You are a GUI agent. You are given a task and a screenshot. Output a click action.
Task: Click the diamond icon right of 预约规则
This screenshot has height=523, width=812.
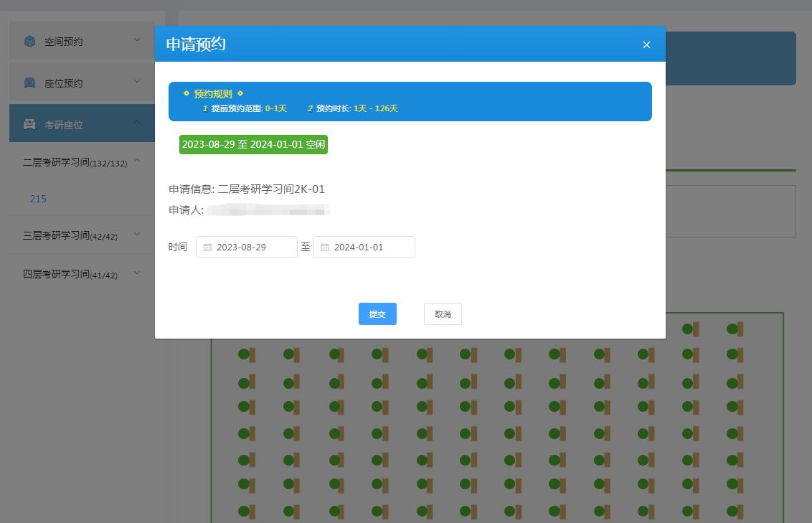(240, 93)
